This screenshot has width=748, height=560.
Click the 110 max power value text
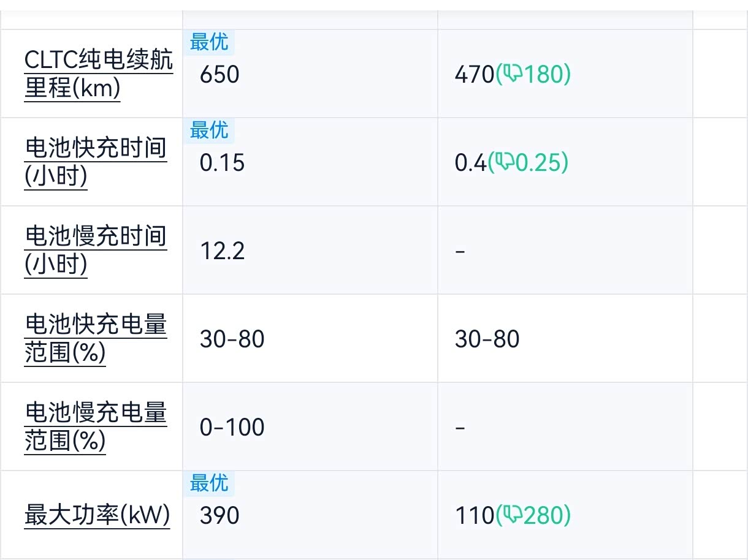coord(474,515)
